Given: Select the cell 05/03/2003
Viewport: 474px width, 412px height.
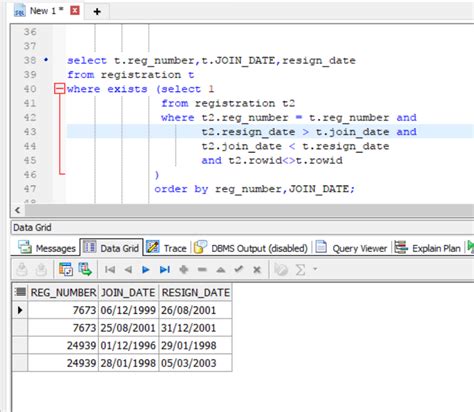Looking at the screenshot, I should point(195,363).
